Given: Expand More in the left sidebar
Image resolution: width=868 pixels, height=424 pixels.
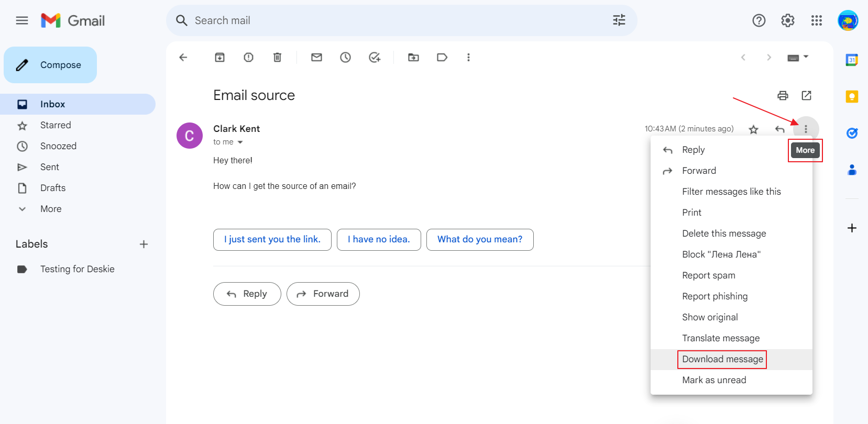Looking at the screenshot, I should tap(51, 209).
